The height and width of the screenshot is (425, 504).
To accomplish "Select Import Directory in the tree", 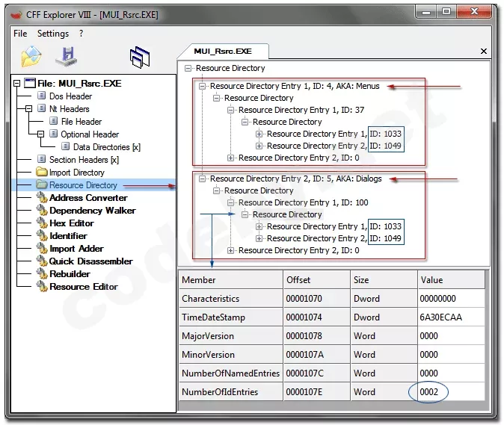I will coord(77,173).
